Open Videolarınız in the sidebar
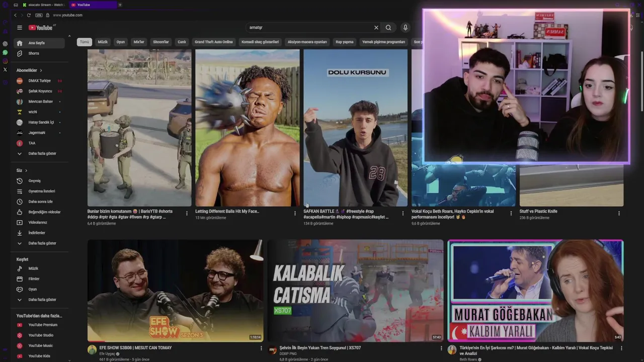This screenshot has height=362, width=644. tap(38, 222)
